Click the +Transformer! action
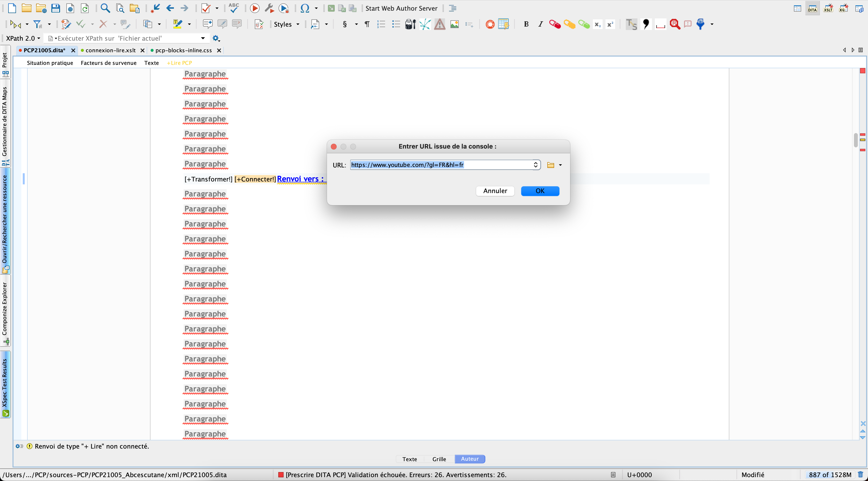 (x=208, y=179)
